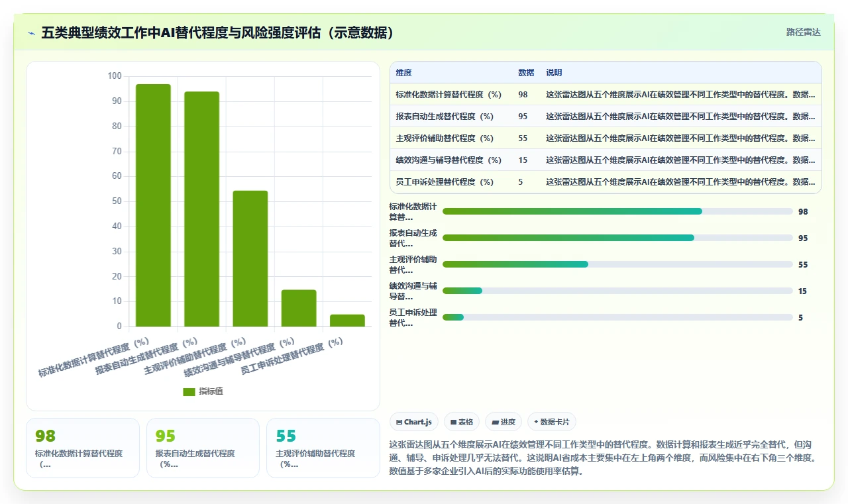848x504 pixels.
Task: Click value 95 in the table
Action: (x=523, y=117)
